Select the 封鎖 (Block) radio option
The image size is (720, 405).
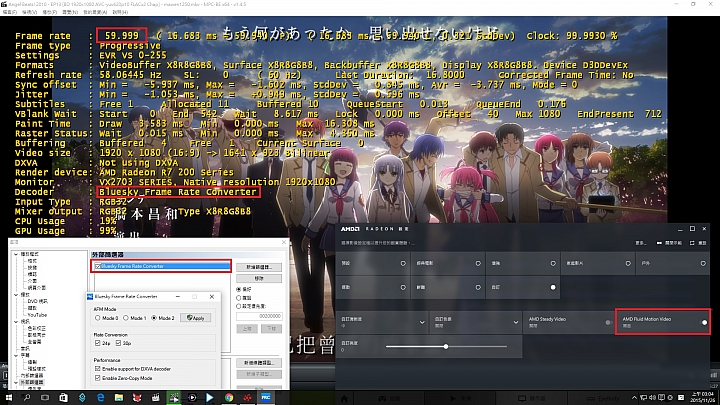(x=238, y=298)
